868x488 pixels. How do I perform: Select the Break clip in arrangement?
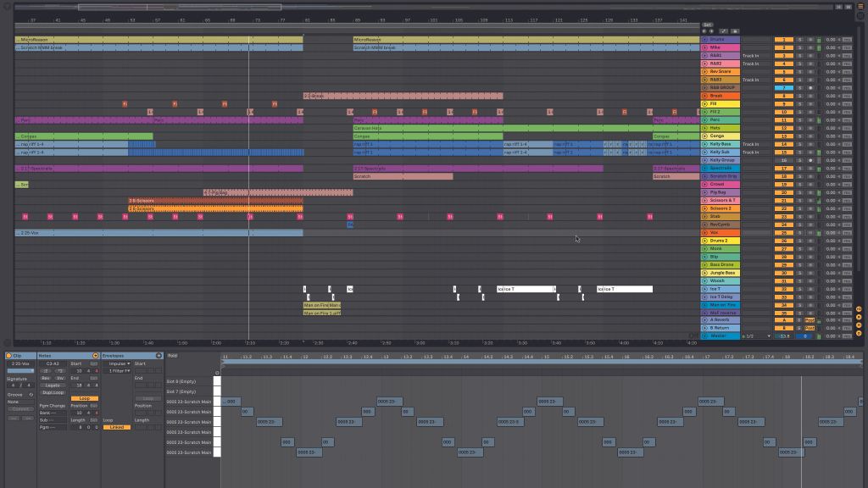pos(403,96)
